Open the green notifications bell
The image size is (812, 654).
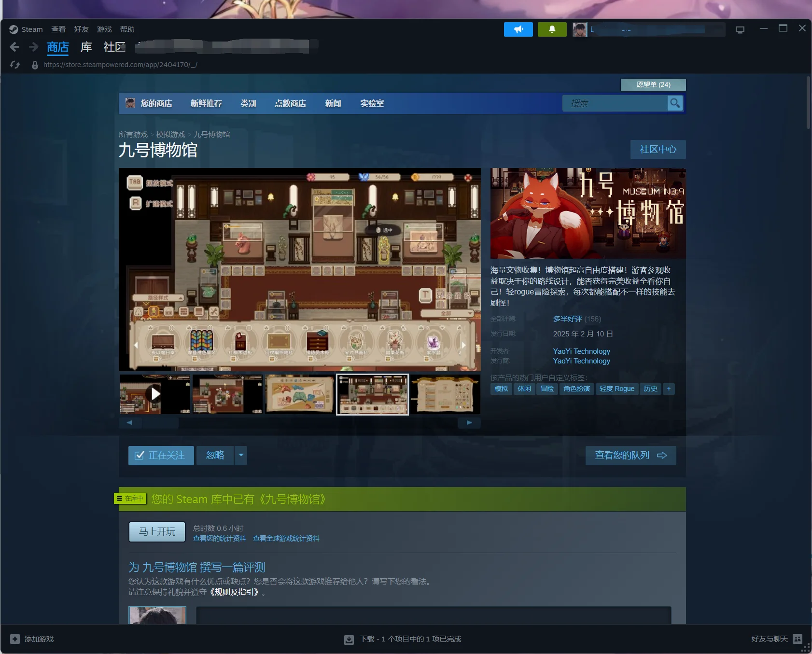pos(552,29)
